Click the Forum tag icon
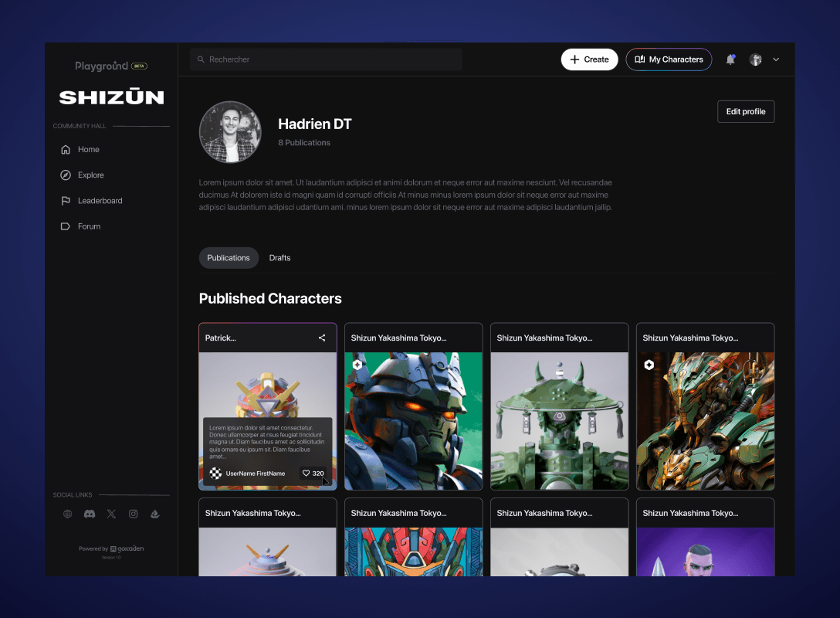Viewport: 840px width, 618px height. pos(66,226)
